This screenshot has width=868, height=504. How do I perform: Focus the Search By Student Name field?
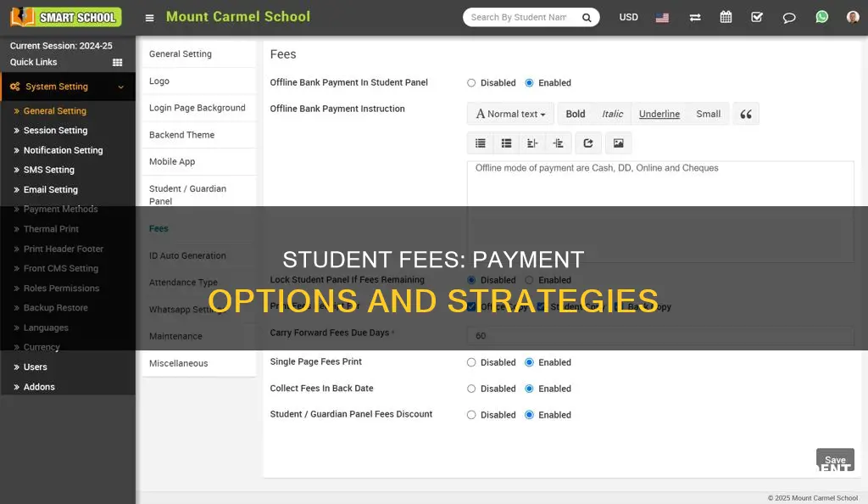coord(518,18)
